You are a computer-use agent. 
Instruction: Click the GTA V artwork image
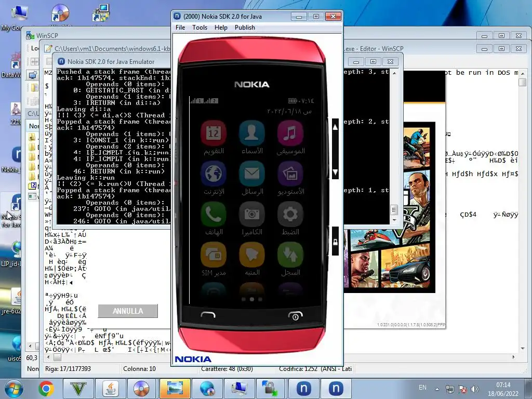point(390,207)
